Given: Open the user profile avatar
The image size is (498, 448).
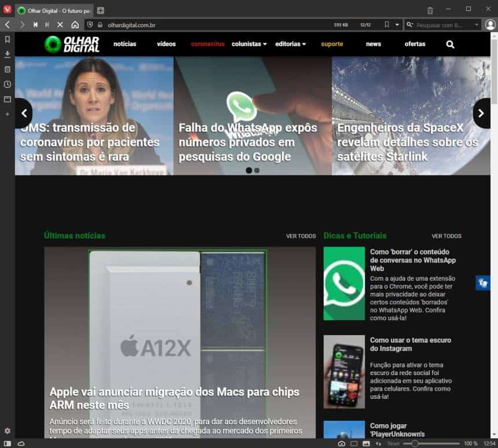Looking at the screenshot, I should pyautogui.click(x=490, y=24).
